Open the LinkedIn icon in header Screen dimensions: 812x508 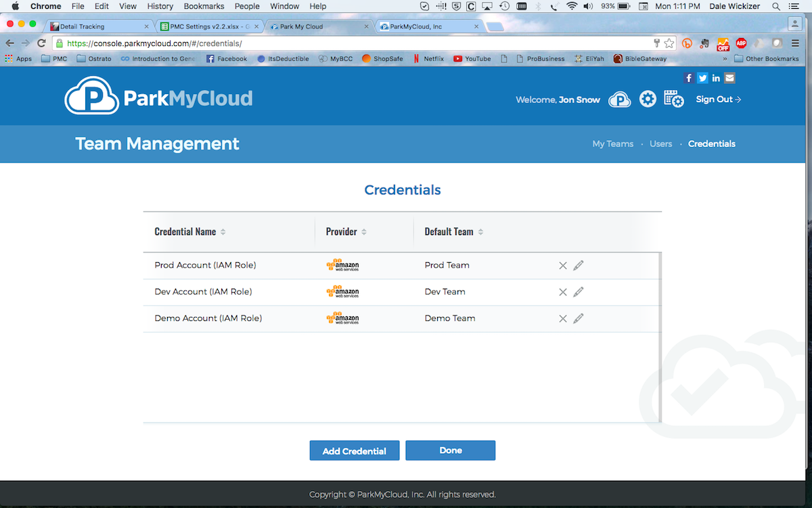tap(716, 78)
